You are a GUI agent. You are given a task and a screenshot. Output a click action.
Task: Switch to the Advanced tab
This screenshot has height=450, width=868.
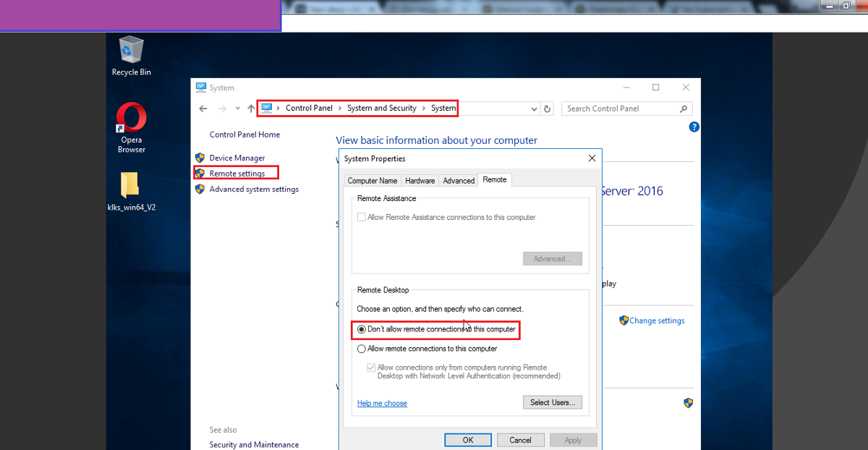[x=459, y=181]
